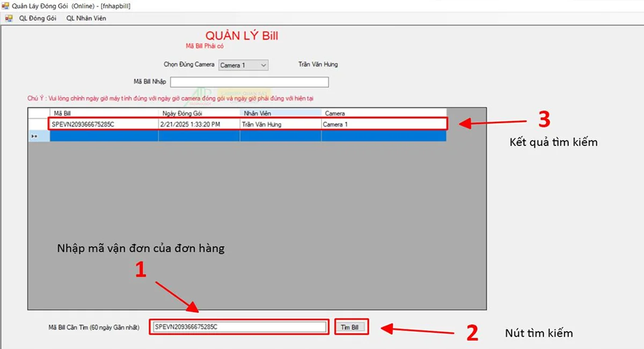
Task: Click the new-row marker in the grid's row header
Action: tap(39, 136)
